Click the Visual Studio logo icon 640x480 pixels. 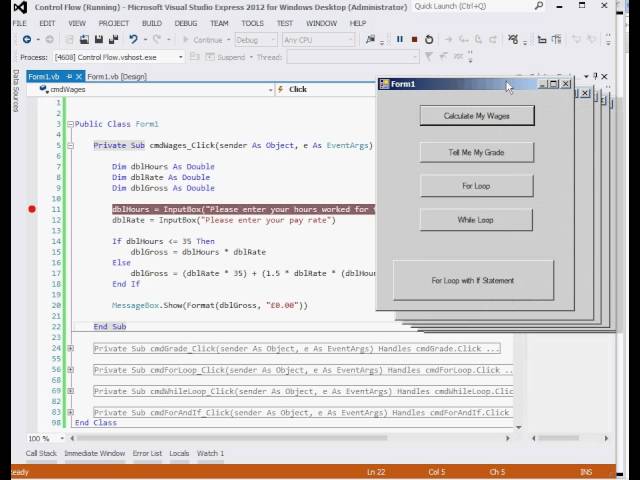[20, 7]
